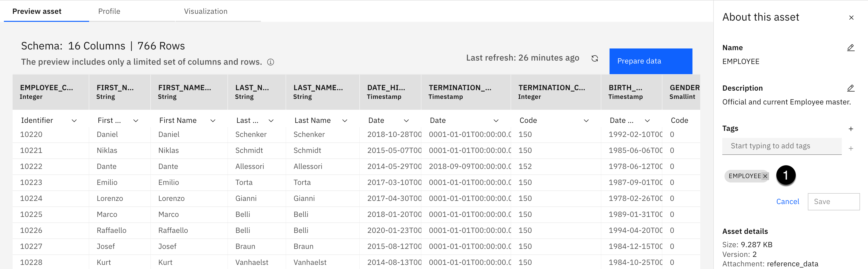Click the refresh preview icon
This screenshot has height=269, width=868.
pyautogui.click(x=595, y=59)
